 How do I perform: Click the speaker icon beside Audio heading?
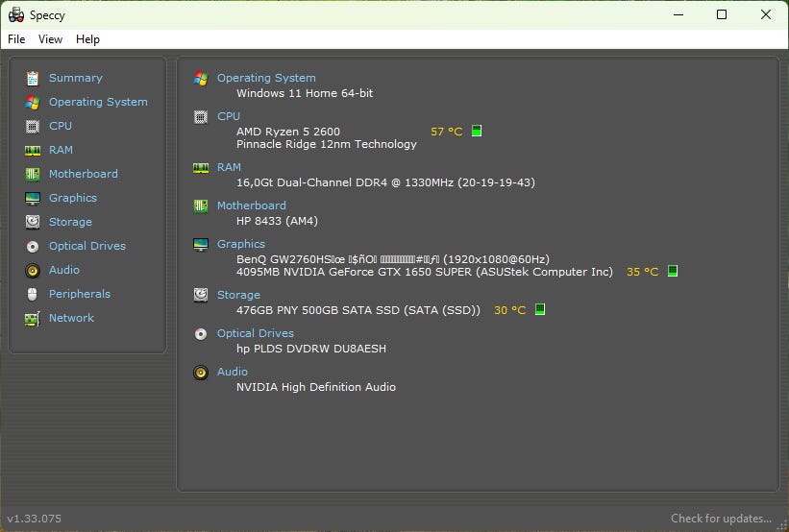pos(201,372)
